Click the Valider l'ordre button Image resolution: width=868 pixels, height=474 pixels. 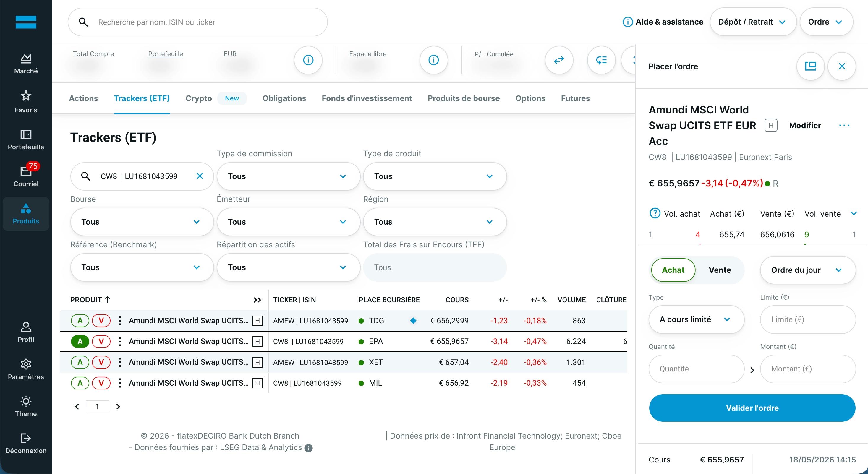752,408
